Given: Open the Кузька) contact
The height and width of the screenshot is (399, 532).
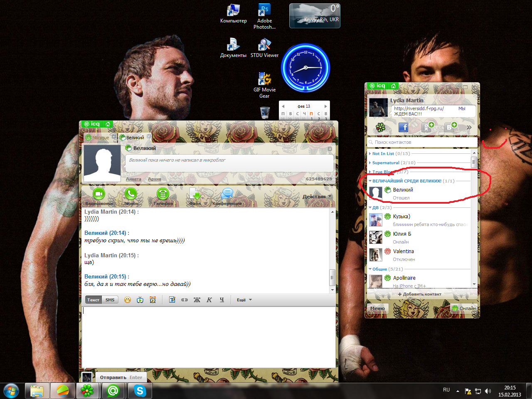Looking at the screenshot, I should [x=419, y=220].
